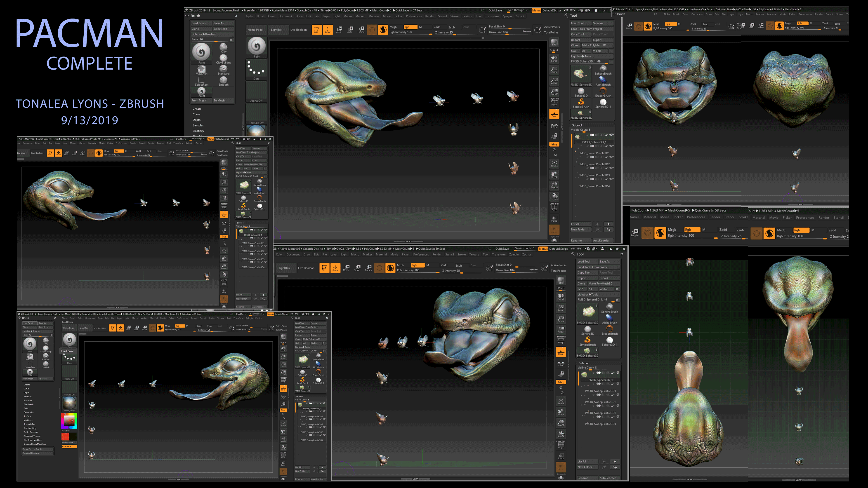This screenshot has width=868, height=488.
Task: Select PM3D_SweepProfile3D4 subtool in bottom-center window list
Action: tap(600, 424)
